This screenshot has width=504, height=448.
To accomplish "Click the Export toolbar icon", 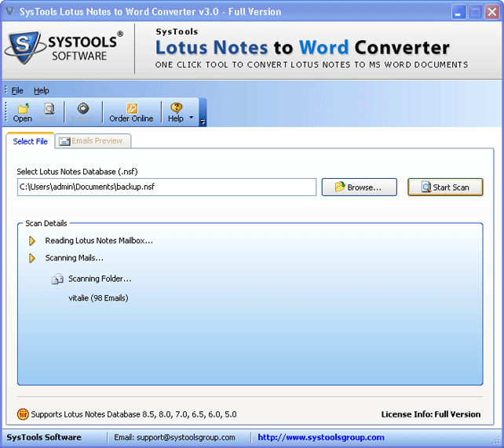I will (82, 109).
